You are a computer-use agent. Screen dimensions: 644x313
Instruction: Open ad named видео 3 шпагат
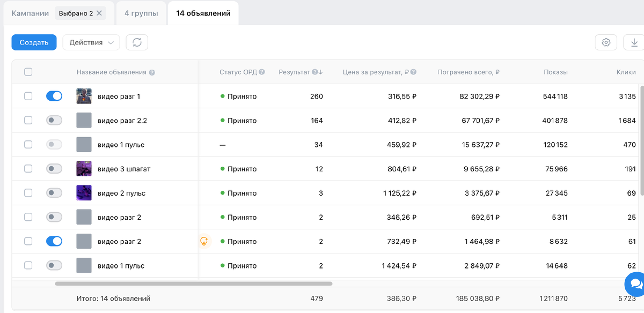point(124,169)
